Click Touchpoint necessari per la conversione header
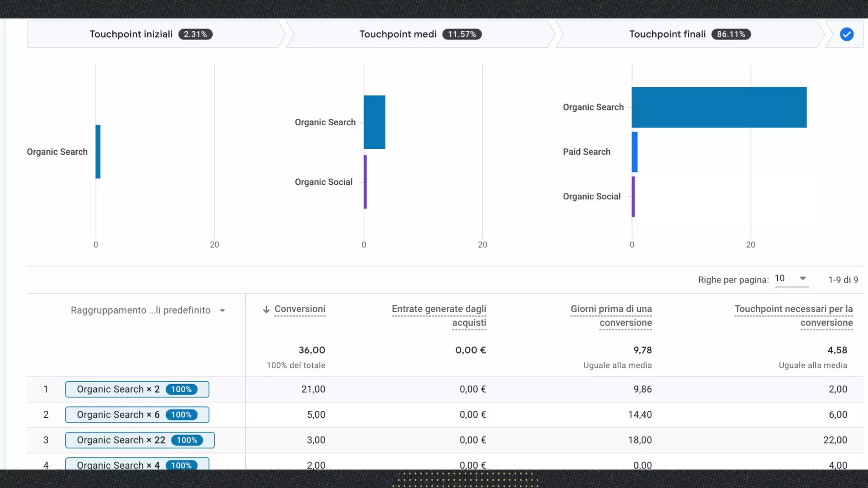Screen dimensions: 868x488 pyautogui.click(x=793, y=316)
